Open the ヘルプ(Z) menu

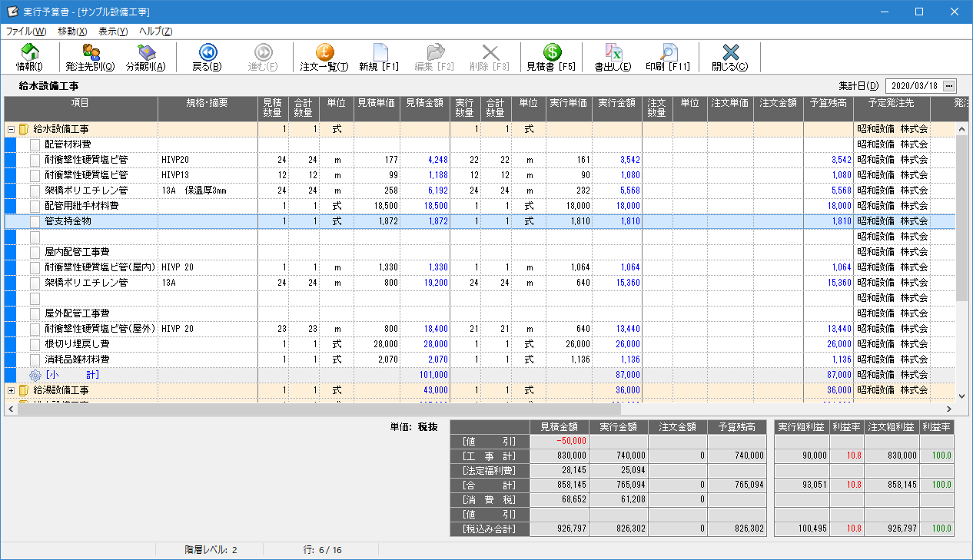pos(155,31)
